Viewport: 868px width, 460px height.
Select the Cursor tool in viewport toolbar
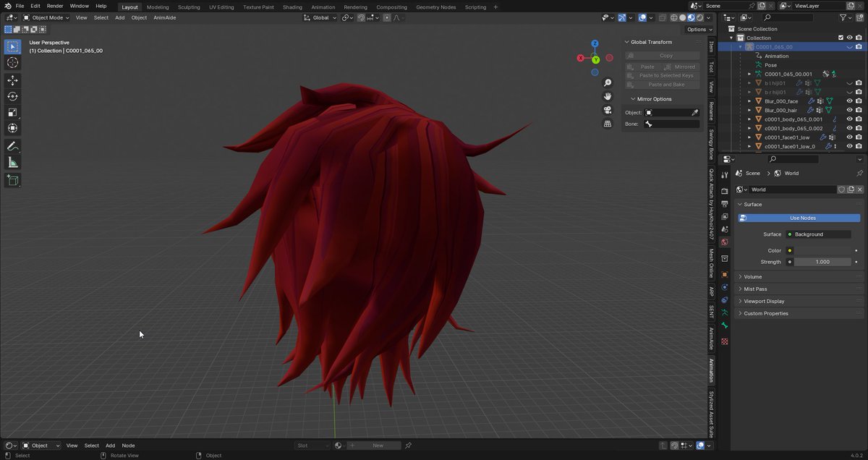pyautogui.click(x=12, y=63)
